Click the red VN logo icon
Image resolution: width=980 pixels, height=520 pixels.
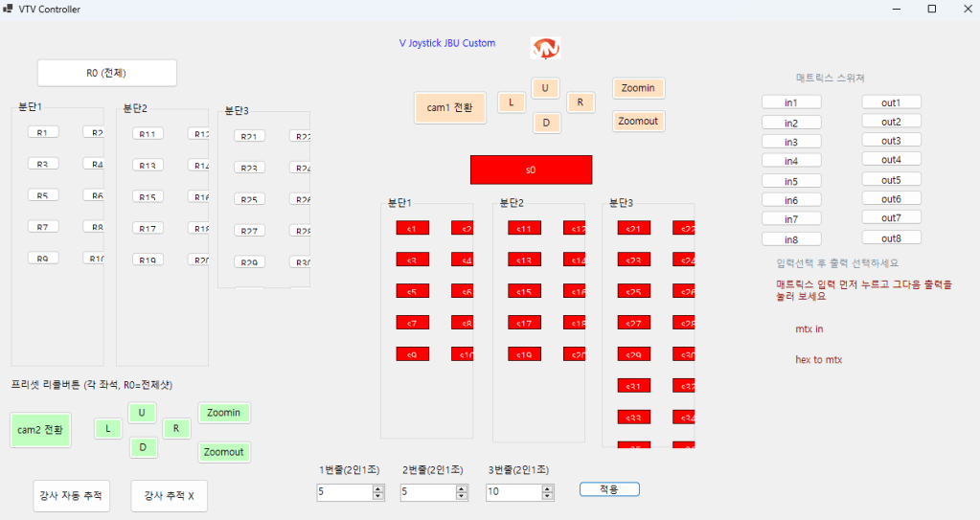click(x=545, y=48)
